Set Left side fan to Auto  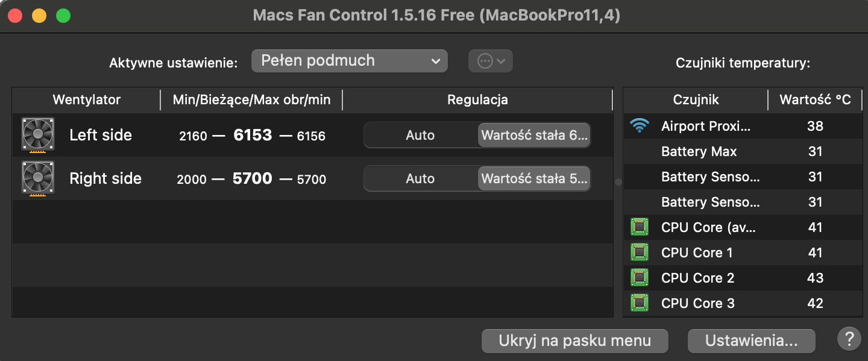(420, 135)
